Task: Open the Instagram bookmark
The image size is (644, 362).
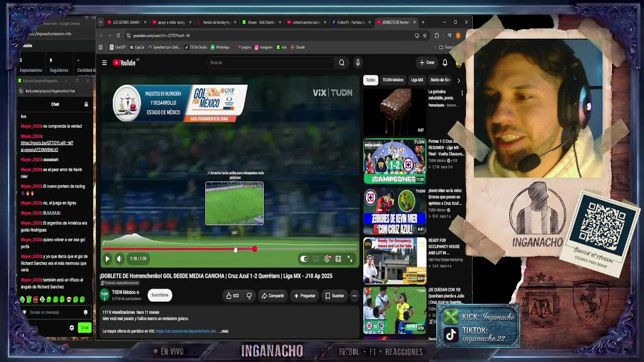Action: point(264,47)
